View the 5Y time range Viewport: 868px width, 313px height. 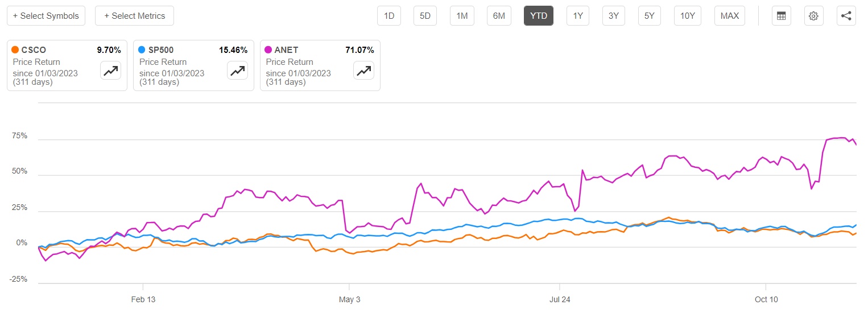click(650, 16)
